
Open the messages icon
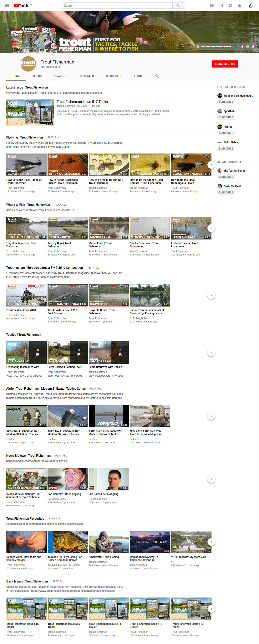tap(230, 6)
